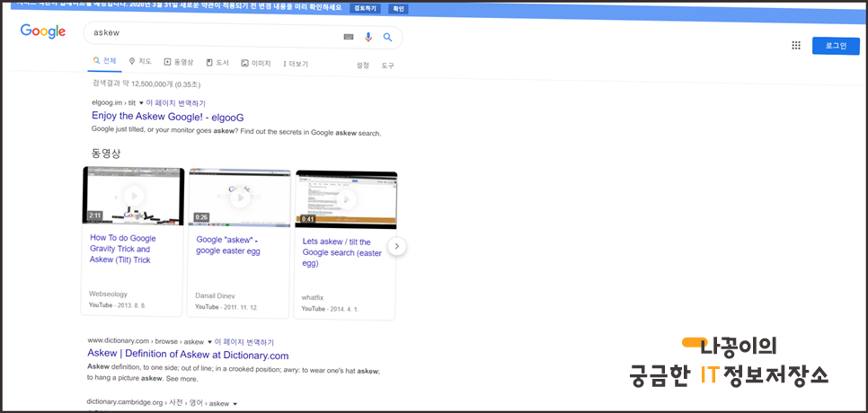Open How To do Google Gravity Trick link
The image size is (868, 413).
[123, 249]
